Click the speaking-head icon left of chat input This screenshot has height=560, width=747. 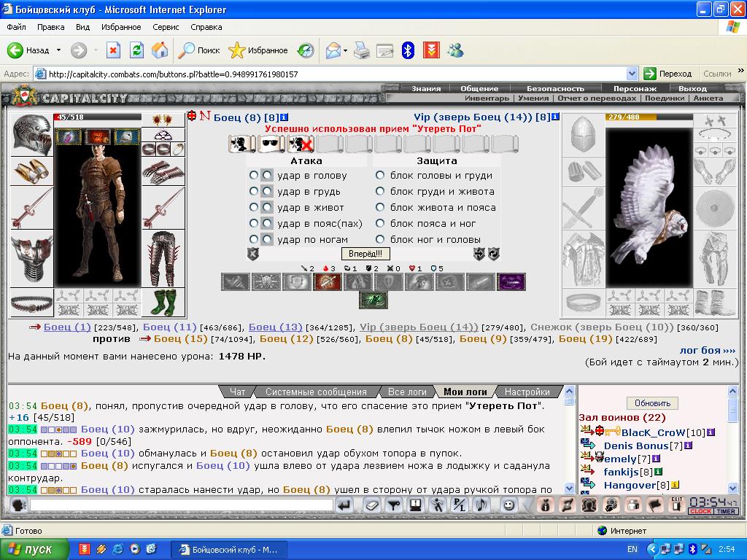pyautogui.click(x=18, y=505)
